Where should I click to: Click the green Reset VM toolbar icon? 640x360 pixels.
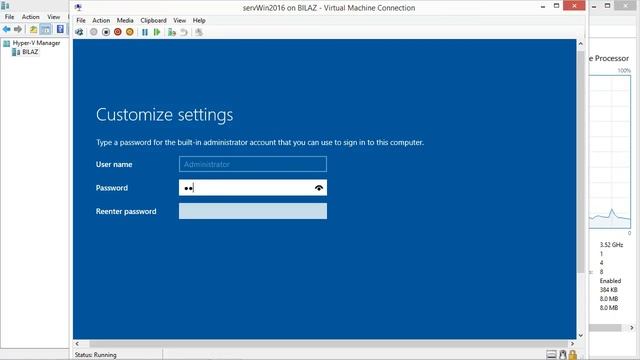pyautogui.click(x=157, y=32)
